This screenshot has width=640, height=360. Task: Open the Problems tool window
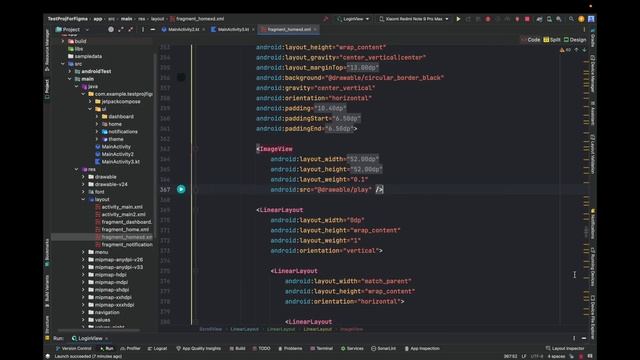[290, 349]
